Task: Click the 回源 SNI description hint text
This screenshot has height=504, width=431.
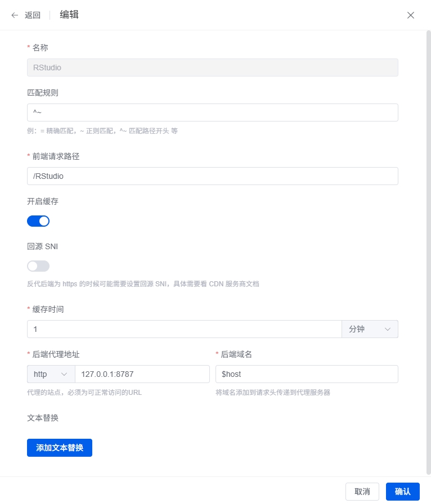Action: tap(143, 284)
